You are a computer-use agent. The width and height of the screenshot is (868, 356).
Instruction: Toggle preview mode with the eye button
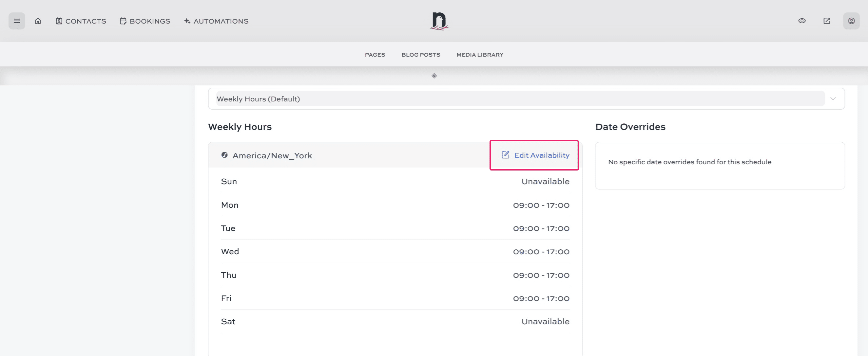802,21
